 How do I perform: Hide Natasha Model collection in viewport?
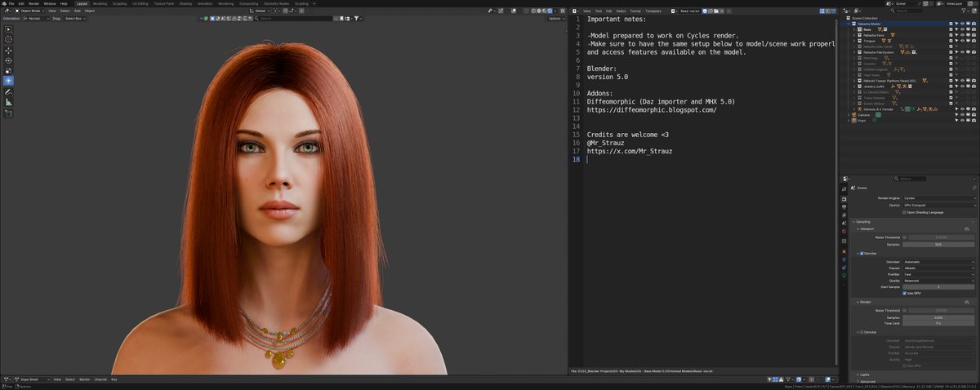point(962,24)
